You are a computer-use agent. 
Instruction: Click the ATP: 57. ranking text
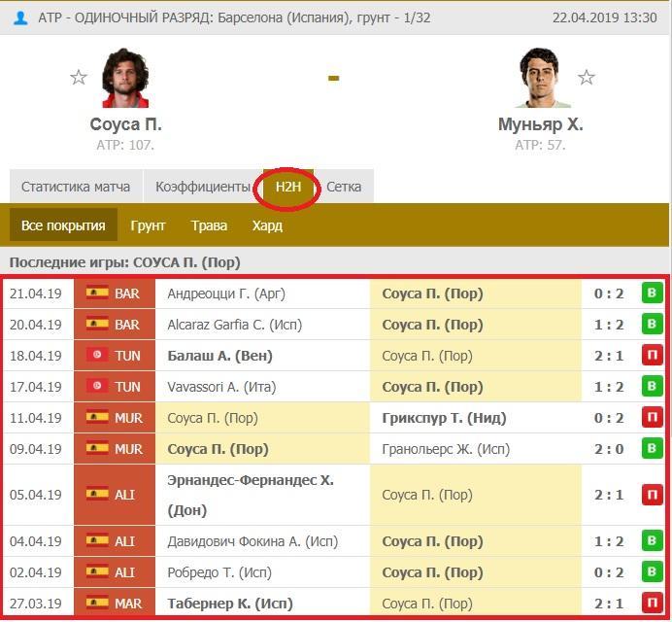point(540,145)
